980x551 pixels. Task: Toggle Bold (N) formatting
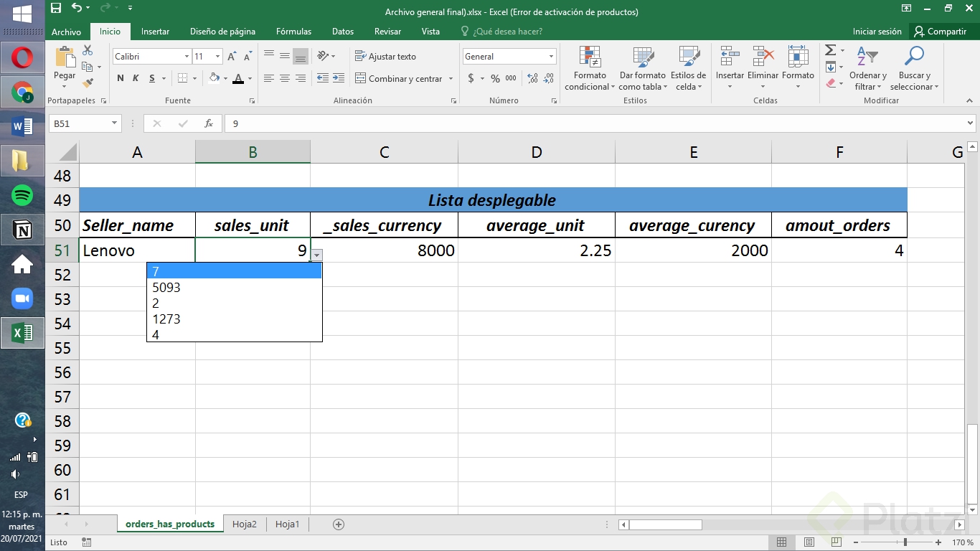[x=121, y=79]
